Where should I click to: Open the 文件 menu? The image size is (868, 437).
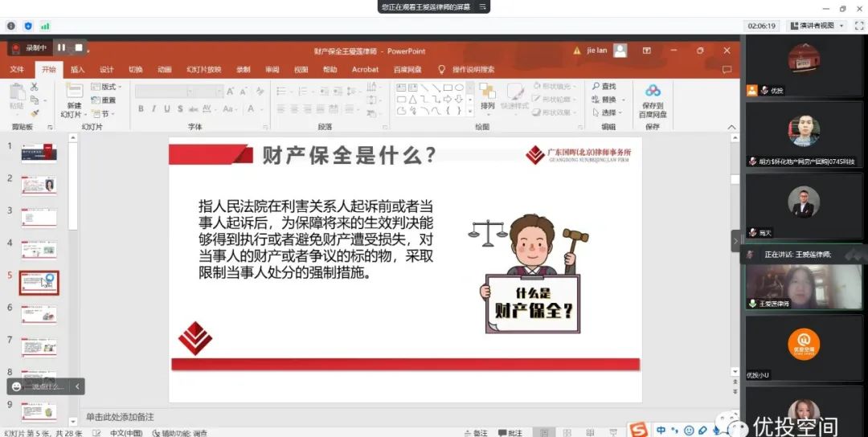(17, 70)
